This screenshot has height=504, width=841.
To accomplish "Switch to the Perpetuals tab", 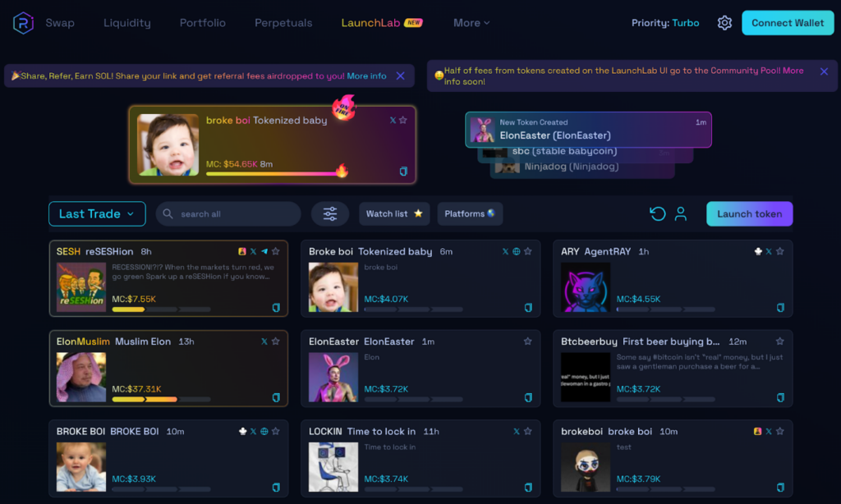I will coord(283,23).
